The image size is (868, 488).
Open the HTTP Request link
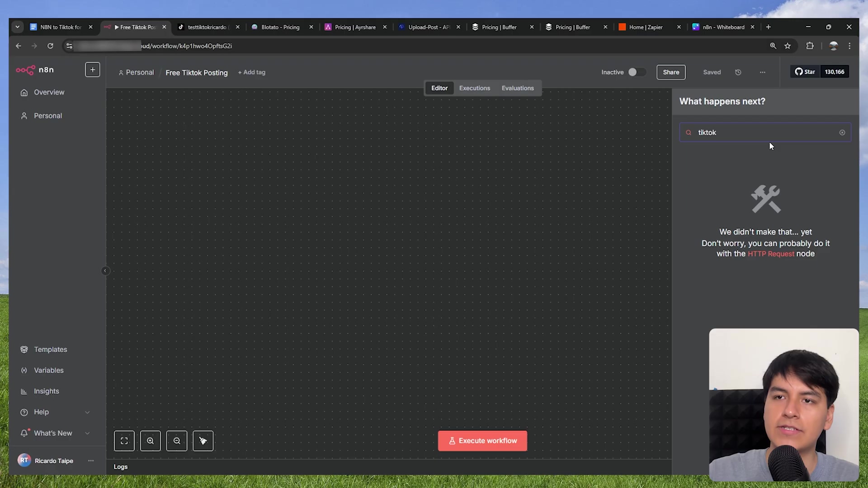point(771,254)
